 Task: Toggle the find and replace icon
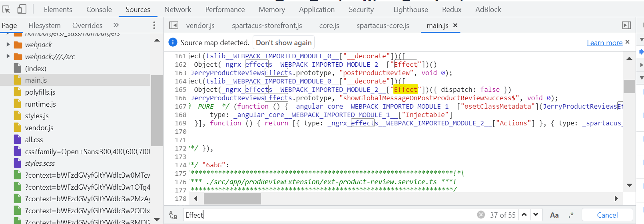click(173, 215)
